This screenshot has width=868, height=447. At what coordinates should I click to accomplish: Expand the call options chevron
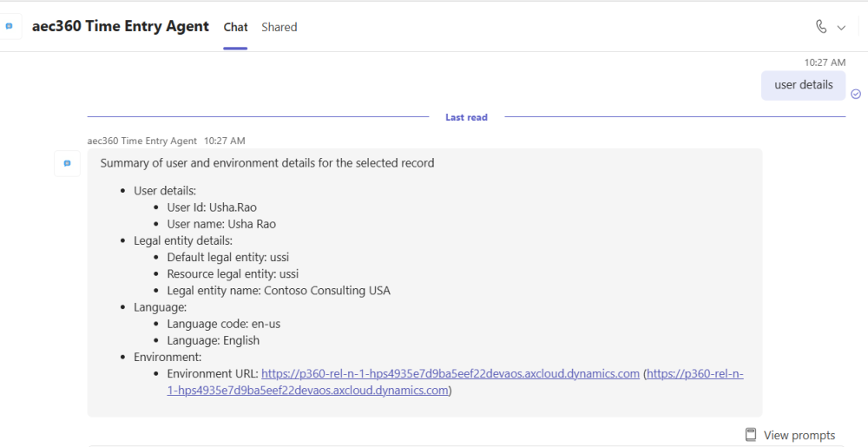click(x=841, y=28)
